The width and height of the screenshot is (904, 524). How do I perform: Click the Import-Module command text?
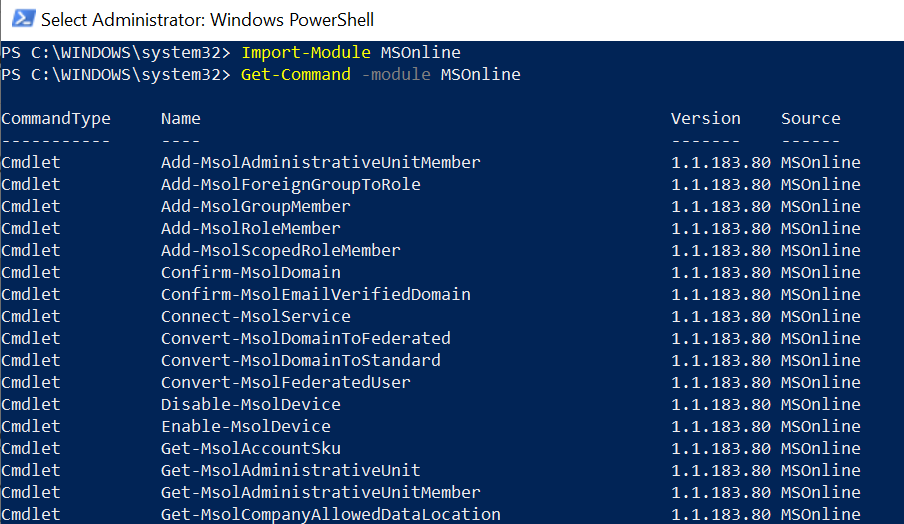pyautogui.click(x=306, y=52)
